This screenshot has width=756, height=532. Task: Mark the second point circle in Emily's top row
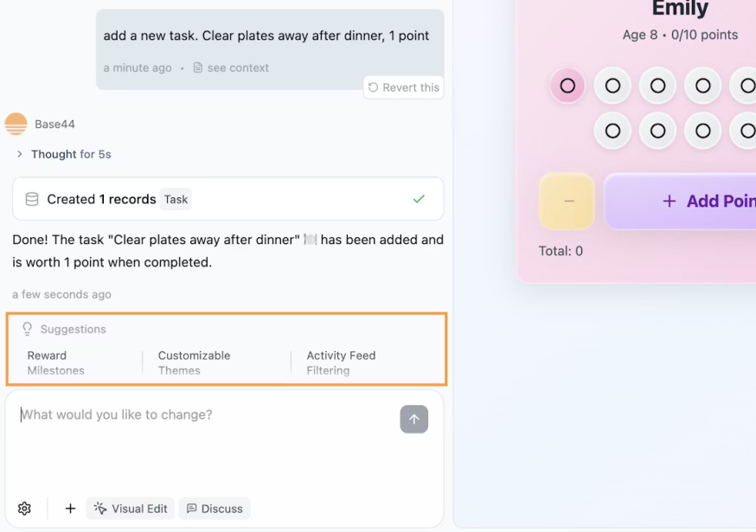[612, 85]
